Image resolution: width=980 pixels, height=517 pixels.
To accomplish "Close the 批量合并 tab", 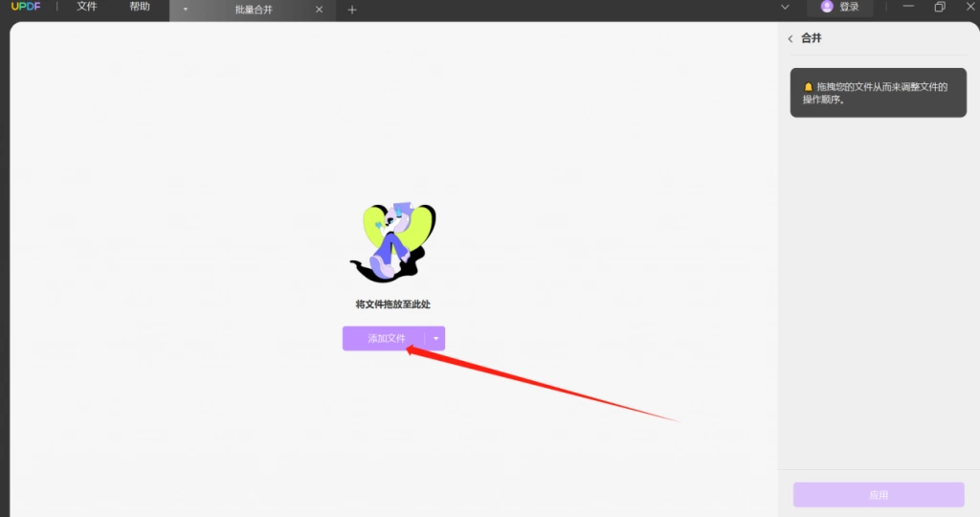I will tap(320, 10).
